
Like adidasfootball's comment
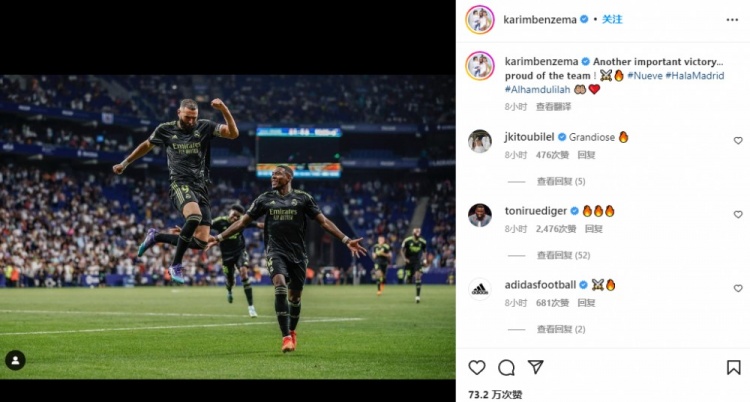tap(738, 288)
